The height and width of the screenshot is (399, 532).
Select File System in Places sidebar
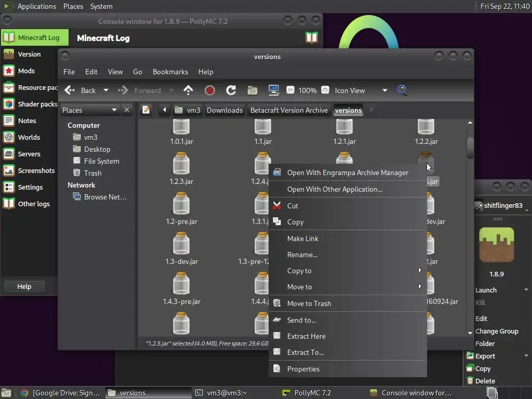click(101, 161)
